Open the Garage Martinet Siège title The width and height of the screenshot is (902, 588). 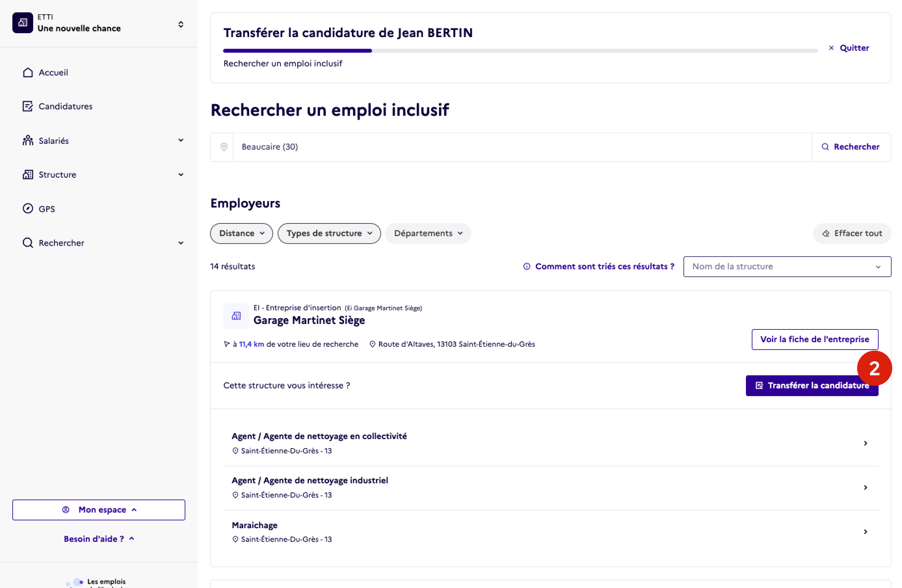tap(309, 320)
